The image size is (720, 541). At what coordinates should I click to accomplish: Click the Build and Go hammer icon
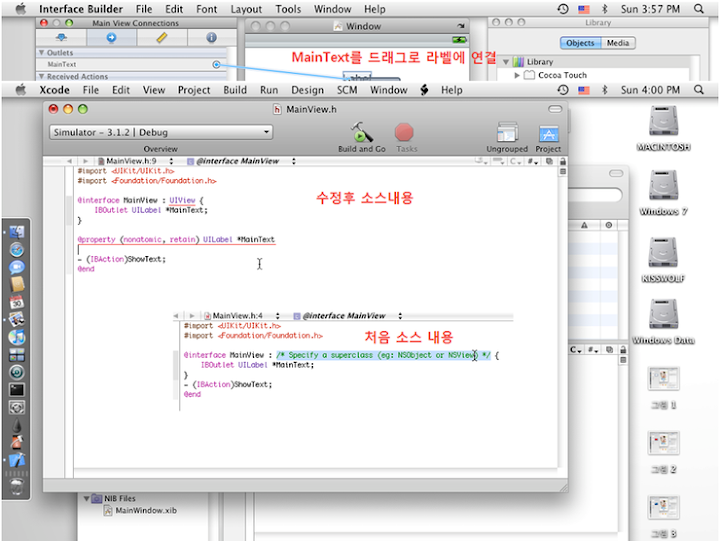pos(362,132)
